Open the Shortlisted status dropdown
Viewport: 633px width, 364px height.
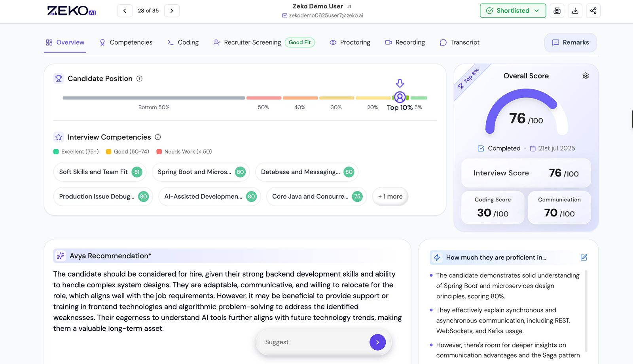513,11
